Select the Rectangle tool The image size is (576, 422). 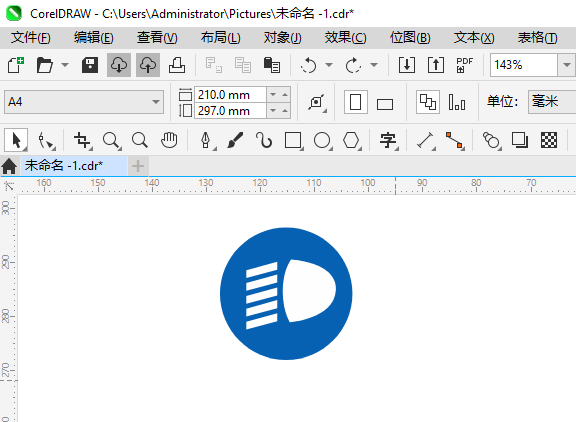pyautogui.click(x=294, y=140)
